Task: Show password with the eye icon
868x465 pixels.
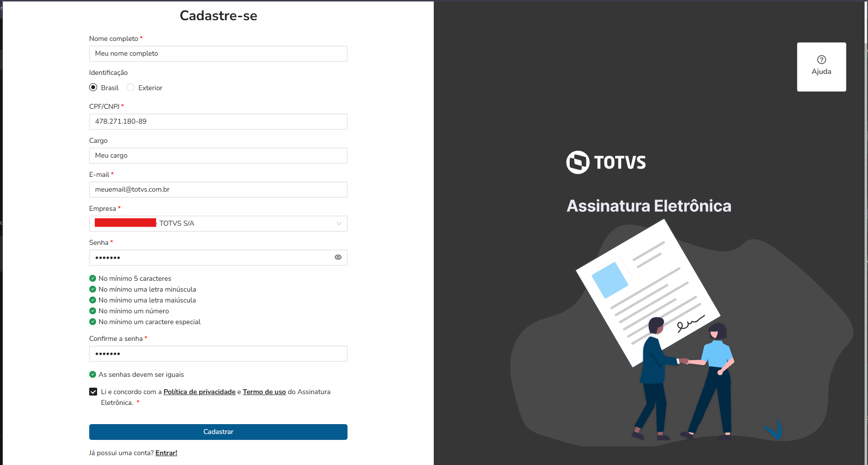Action: [x=338, y=257]
